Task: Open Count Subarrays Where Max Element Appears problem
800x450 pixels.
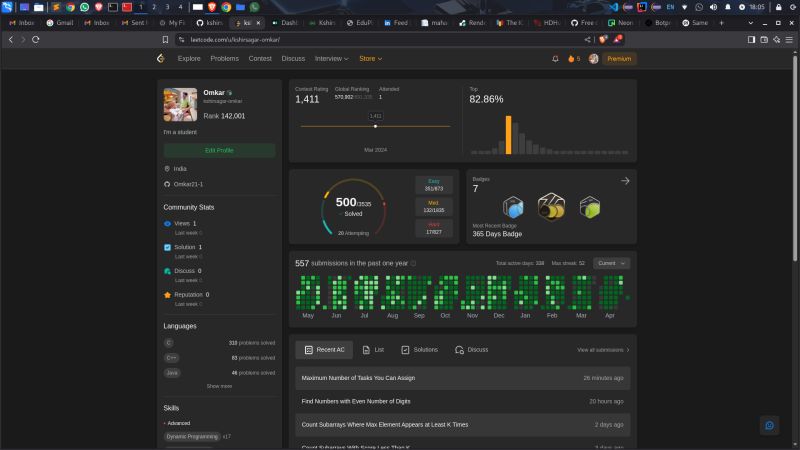Action: (463, 424)
